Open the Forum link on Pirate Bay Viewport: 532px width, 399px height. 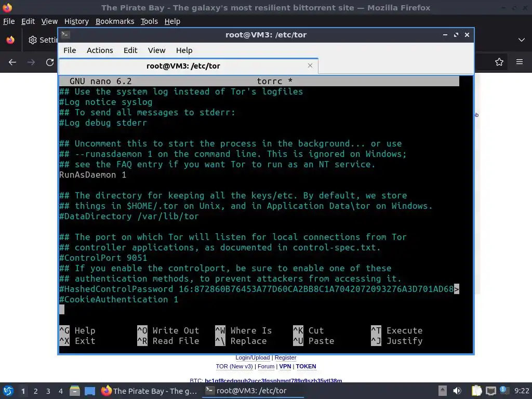pyautogui.click(x=266, y=366)
